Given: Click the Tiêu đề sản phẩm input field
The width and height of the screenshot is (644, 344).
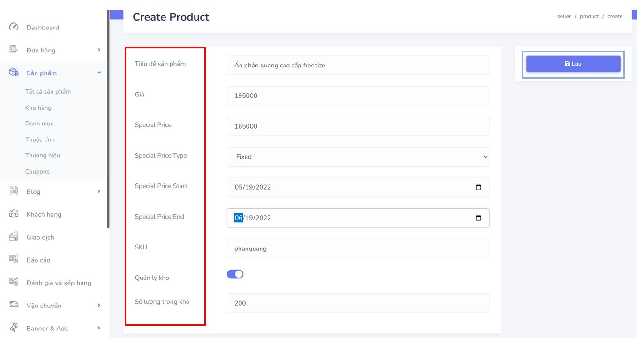Looking at the screenshot, I should point(358,66).
